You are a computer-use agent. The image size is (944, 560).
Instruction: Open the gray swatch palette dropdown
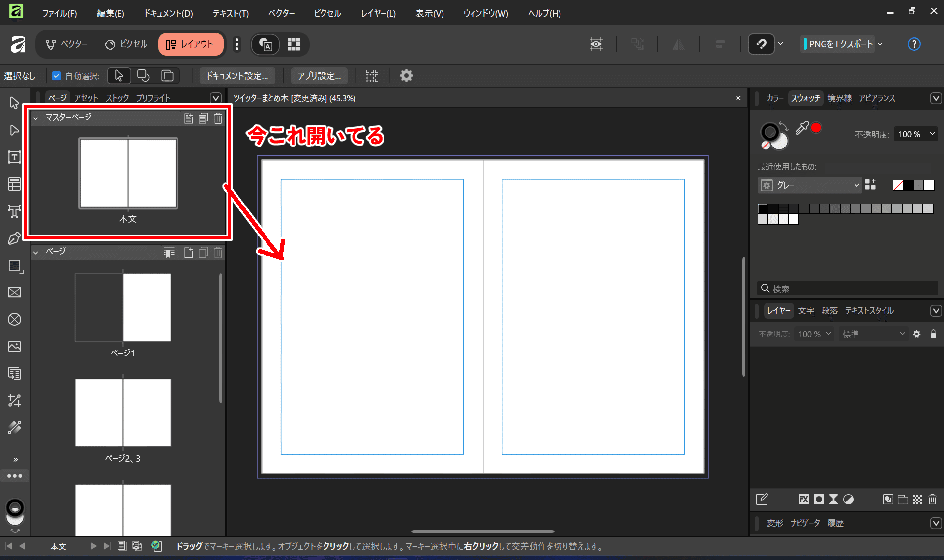[810, 185]
